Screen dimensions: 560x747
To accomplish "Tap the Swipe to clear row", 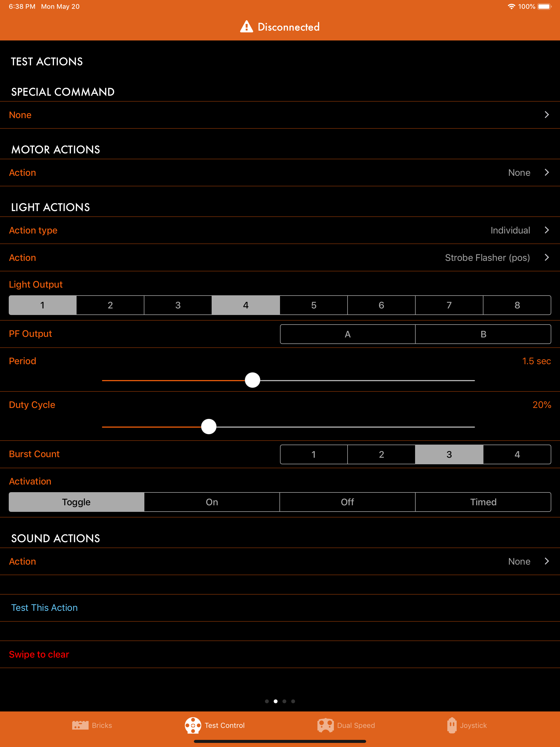I will pyautogui.click(x=280, y=655).
